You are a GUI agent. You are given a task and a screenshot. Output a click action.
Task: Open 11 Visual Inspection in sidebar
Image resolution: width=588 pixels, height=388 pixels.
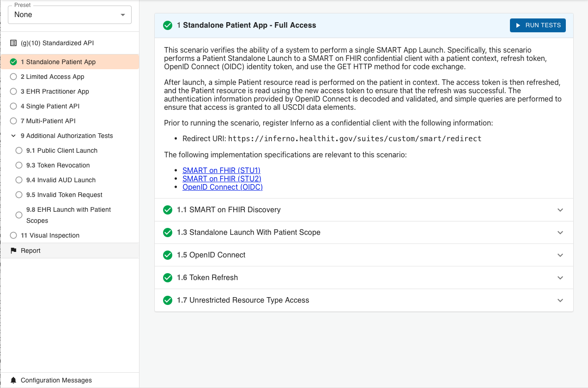click(69, 235)
